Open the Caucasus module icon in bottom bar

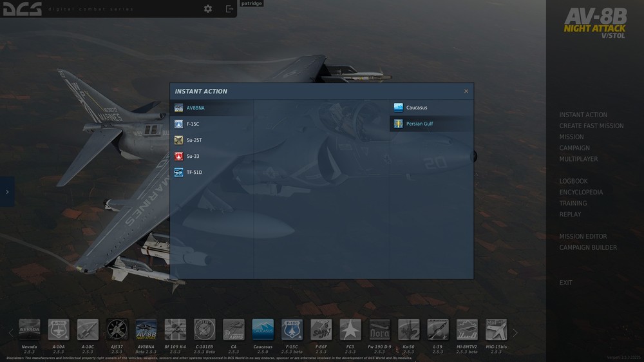[x=263, y=330]
